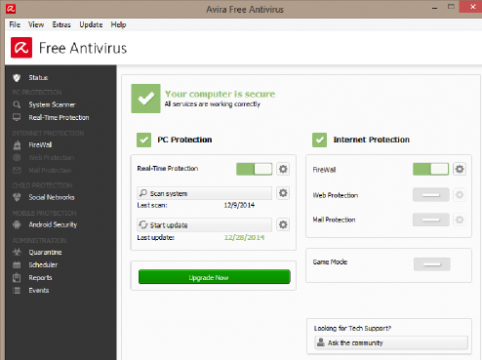Open FireWall settings gear
Image resolution: width=482 pixels, height=360 pixels.
(x=460, y=169)
